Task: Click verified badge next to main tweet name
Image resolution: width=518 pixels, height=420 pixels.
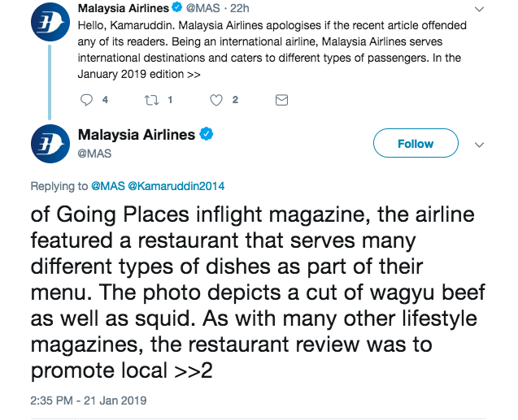Action: (x=207, y=135)
